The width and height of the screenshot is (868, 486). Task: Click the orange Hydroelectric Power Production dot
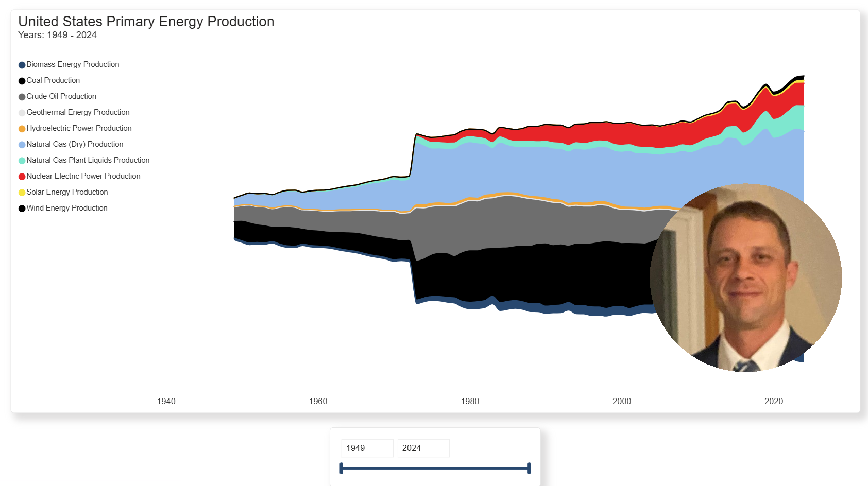22,129
